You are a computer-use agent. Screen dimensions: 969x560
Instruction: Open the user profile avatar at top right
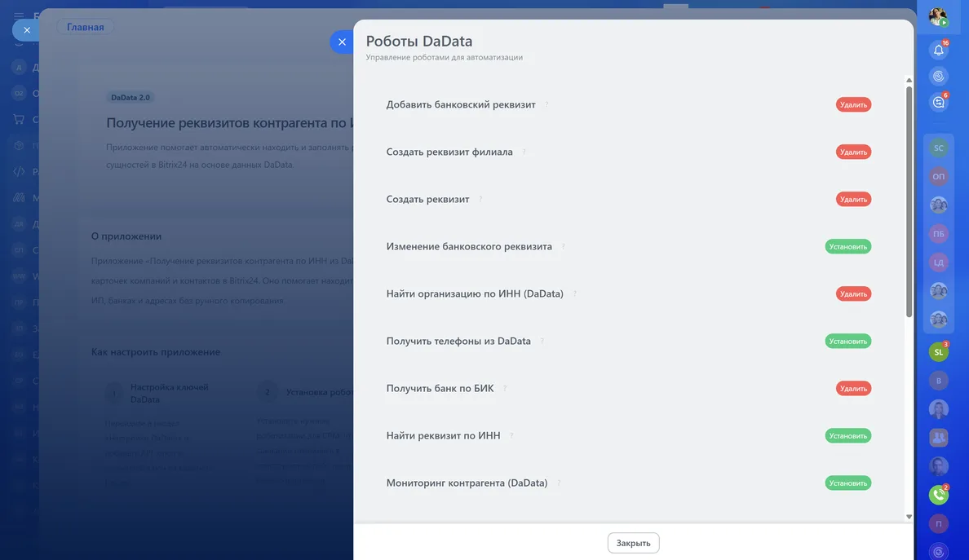(938, 16)
